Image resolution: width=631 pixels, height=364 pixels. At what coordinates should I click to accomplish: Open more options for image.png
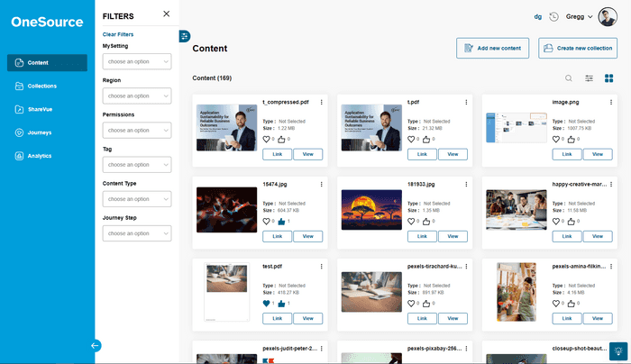click(611, 102)
